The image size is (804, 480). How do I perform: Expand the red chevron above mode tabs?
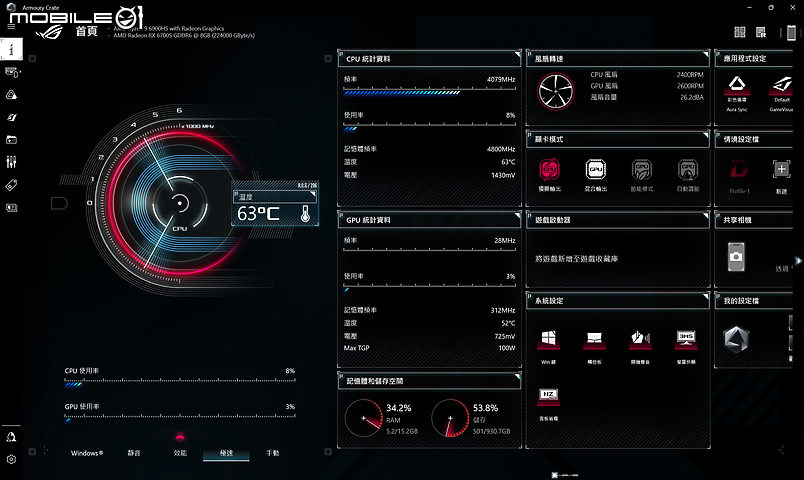pyautogui.click(x=179, y=437)
